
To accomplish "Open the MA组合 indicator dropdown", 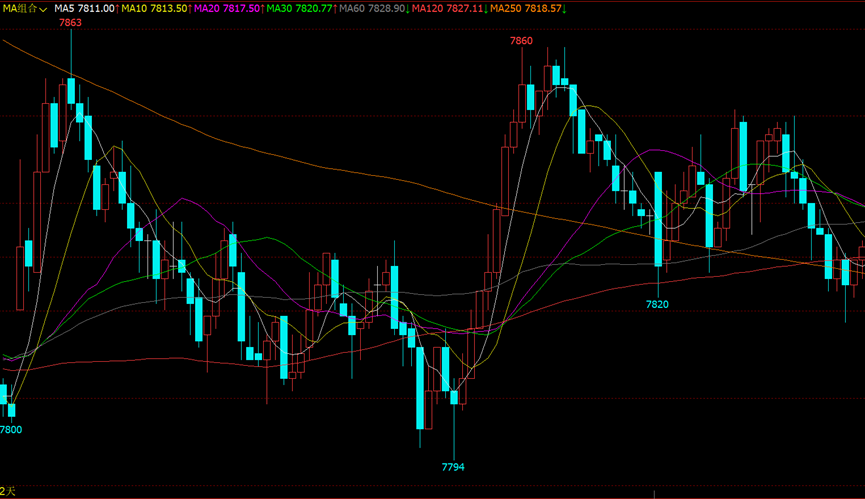I will (25, 9).
